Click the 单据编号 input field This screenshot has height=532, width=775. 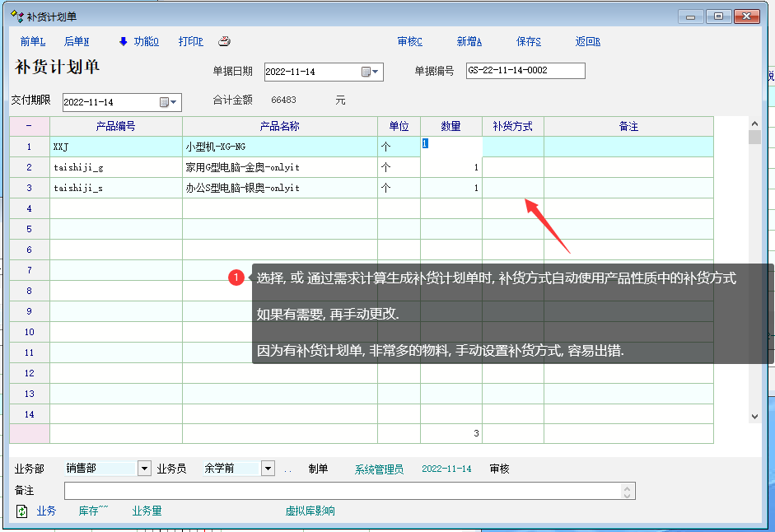pos(525,71)
